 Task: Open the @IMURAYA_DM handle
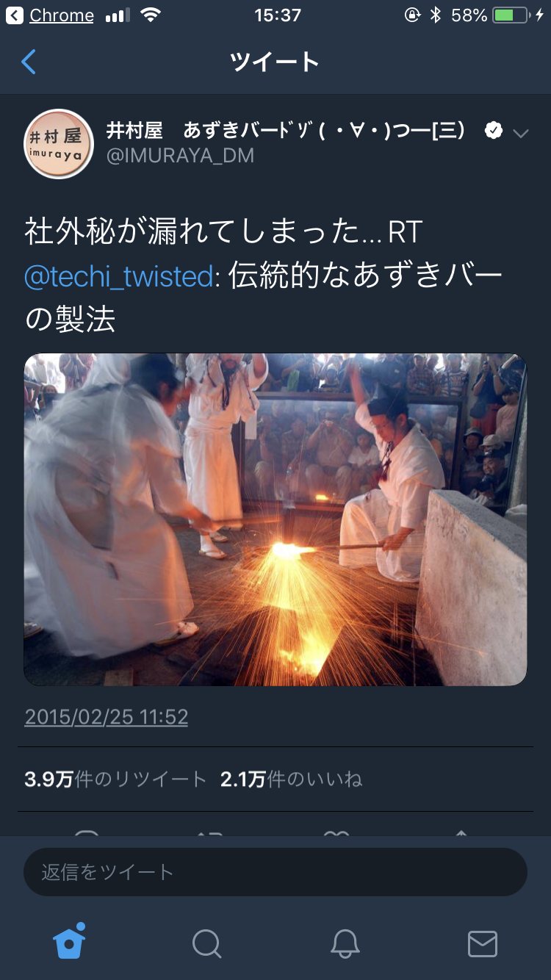click(180, 156)
